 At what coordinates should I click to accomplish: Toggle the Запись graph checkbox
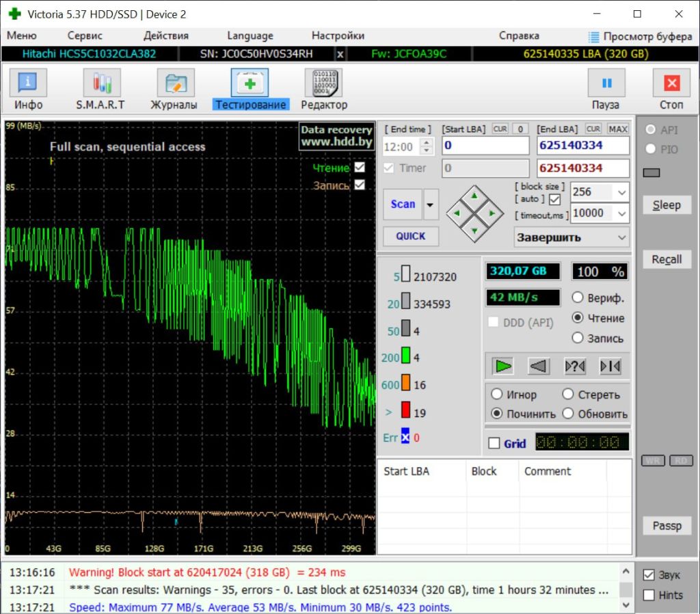[x=360, y=185]
